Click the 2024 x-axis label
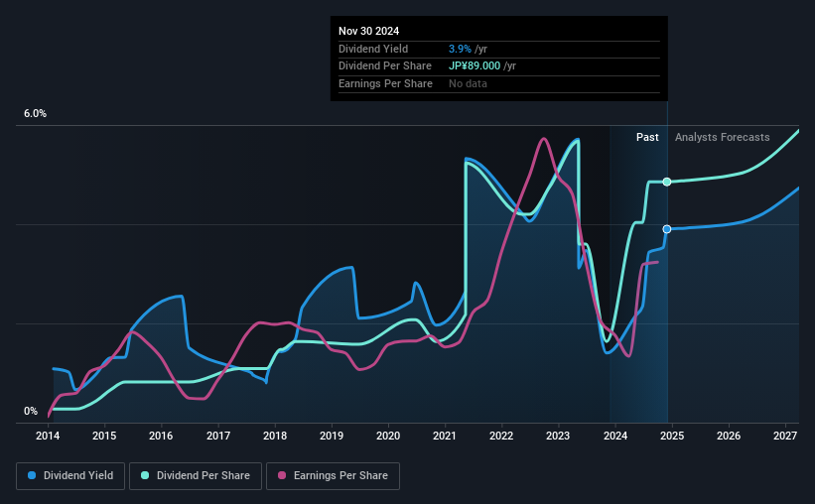 pyautogui.click(x=614, y=436)
